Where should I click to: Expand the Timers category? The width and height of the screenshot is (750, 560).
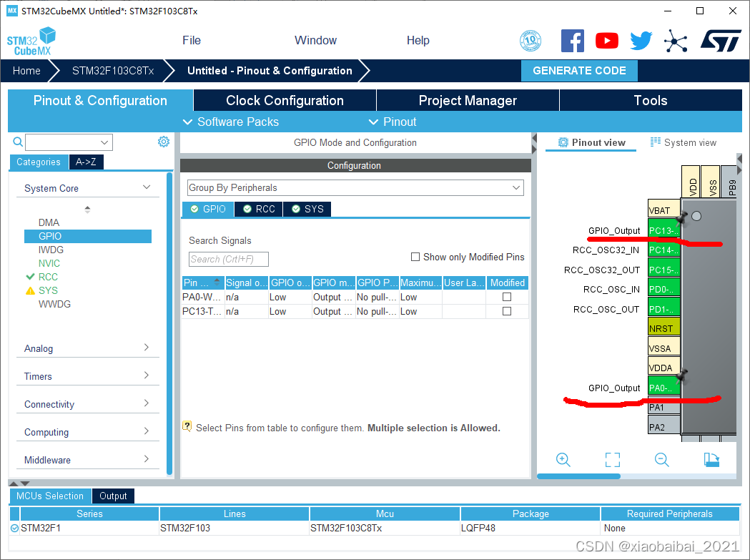click(x=147, y=375)
